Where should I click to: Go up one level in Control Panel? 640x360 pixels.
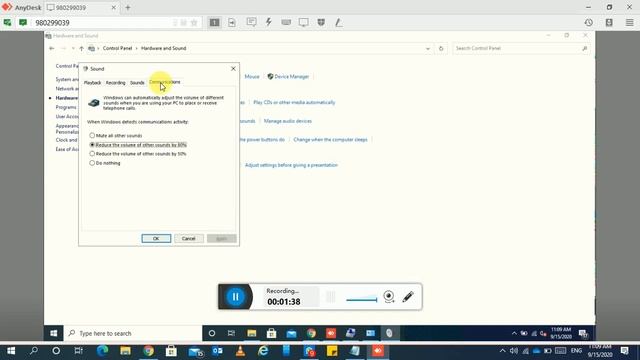[81, 49]
